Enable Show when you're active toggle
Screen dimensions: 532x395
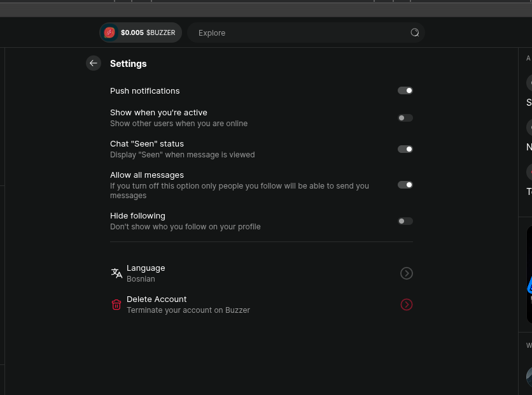405,118
